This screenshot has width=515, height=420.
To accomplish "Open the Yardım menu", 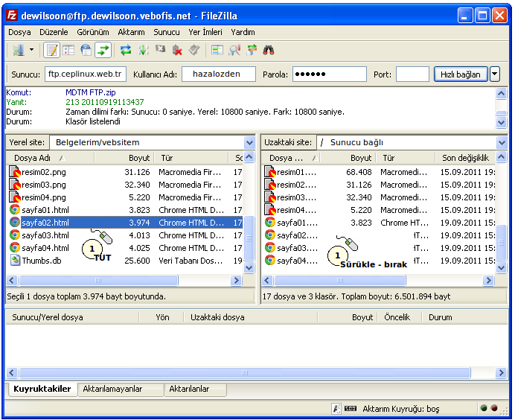I will 243,32.
